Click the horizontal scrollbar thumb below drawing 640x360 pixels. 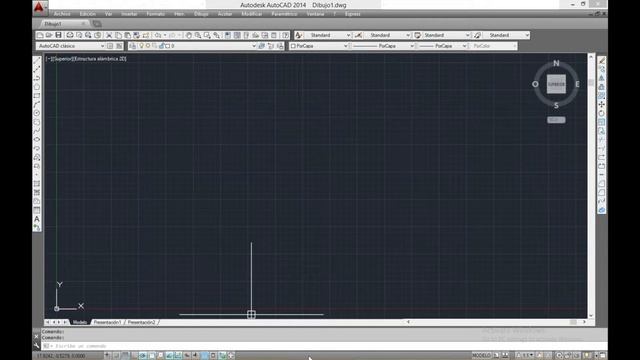click(573, 322)
